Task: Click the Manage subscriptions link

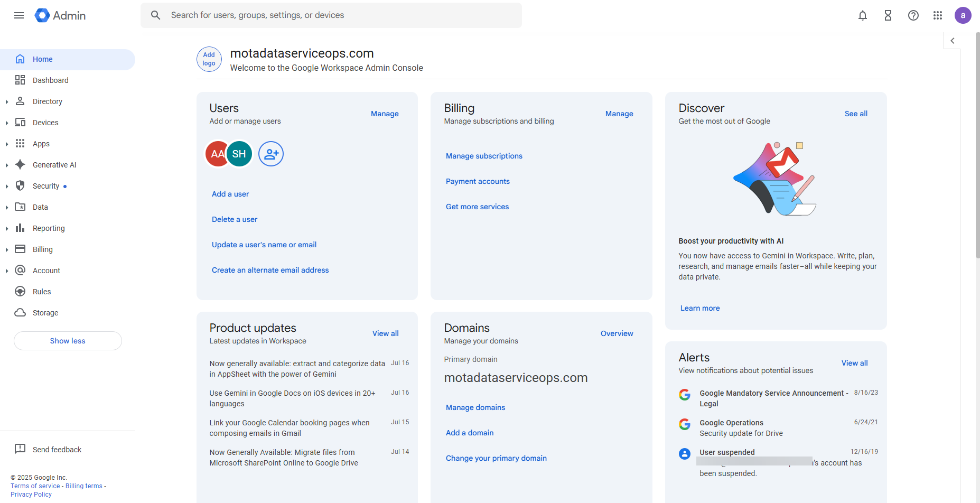Action: (484, 156)
